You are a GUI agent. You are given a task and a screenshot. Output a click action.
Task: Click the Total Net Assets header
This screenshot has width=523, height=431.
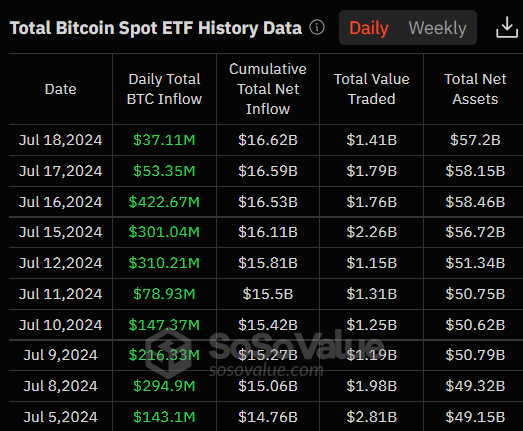point(475,89)
